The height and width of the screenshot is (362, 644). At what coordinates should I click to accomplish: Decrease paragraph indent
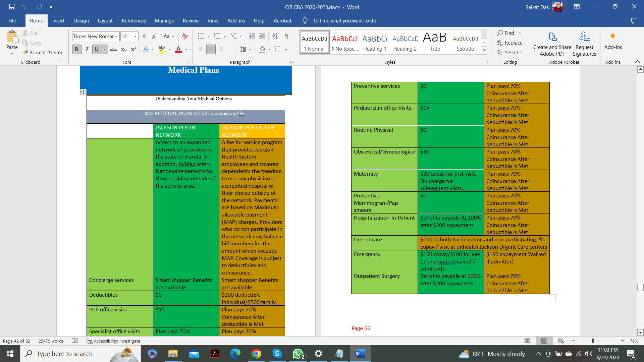pyautogui.click(x=252, y=36)
